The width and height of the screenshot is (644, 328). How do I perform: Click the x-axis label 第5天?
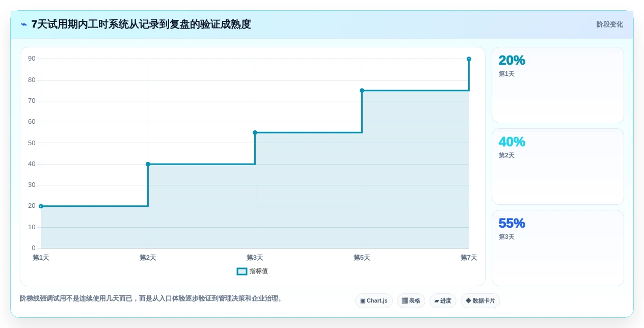(x=362, y=258)
